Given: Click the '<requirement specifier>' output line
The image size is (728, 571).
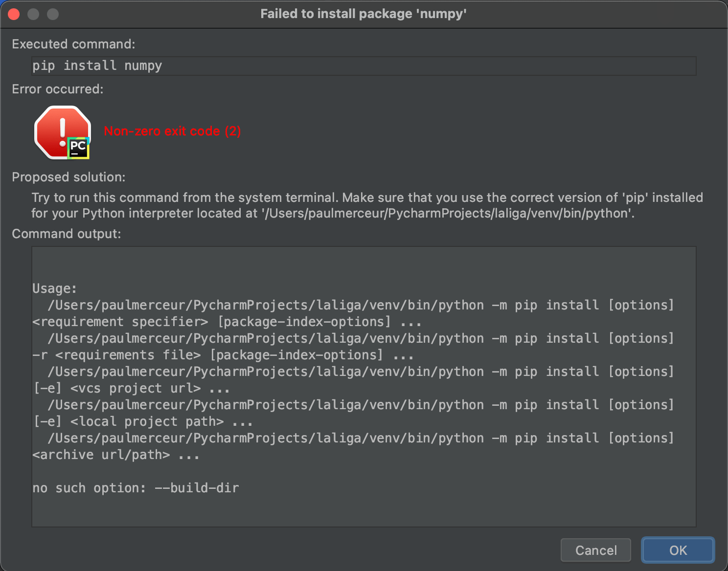Looking at the screenshot, I should coord(227,322).
